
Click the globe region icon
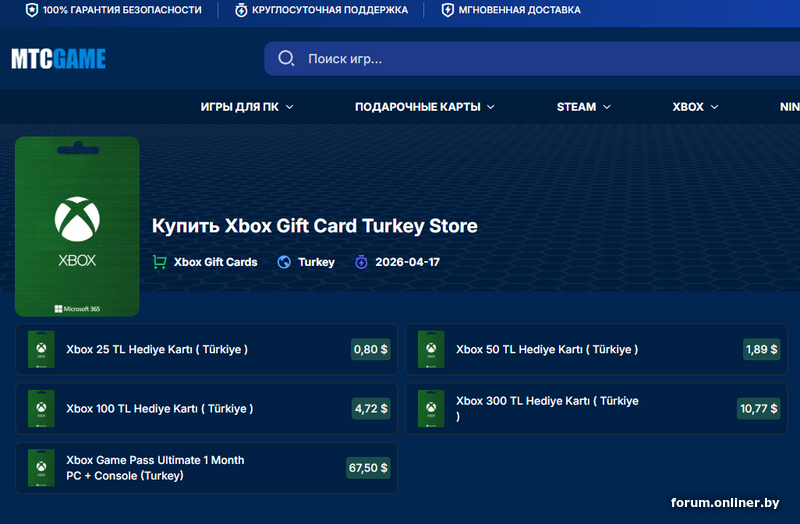284,262
